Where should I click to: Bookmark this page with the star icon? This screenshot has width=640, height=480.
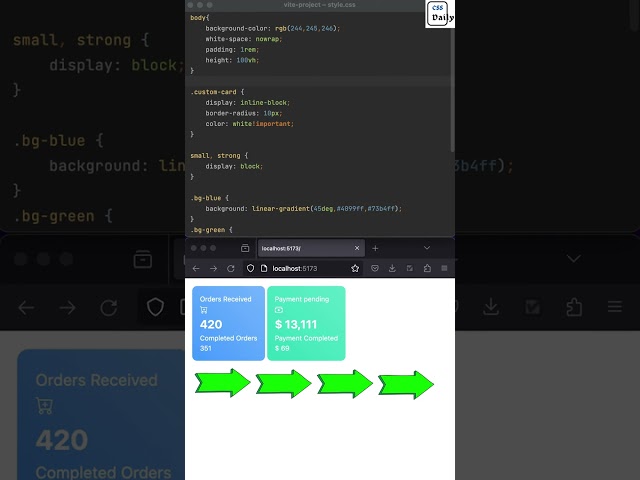pyautogui.click(x=355, y=268)
